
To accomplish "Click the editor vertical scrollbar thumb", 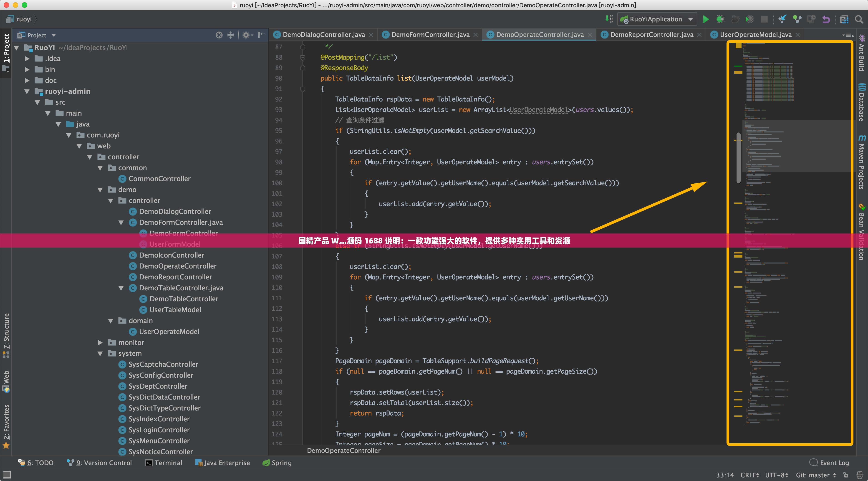I will pos(738,158).
